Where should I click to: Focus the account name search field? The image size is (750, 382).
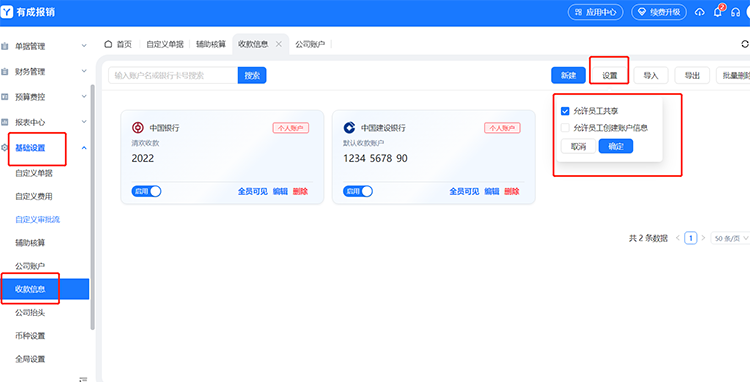point(173,75)
